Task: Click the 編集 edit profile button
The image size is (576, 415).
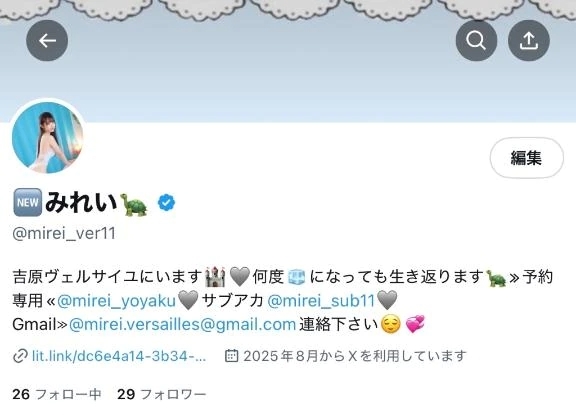Action: pyautogui.click(x=526, y=158)
